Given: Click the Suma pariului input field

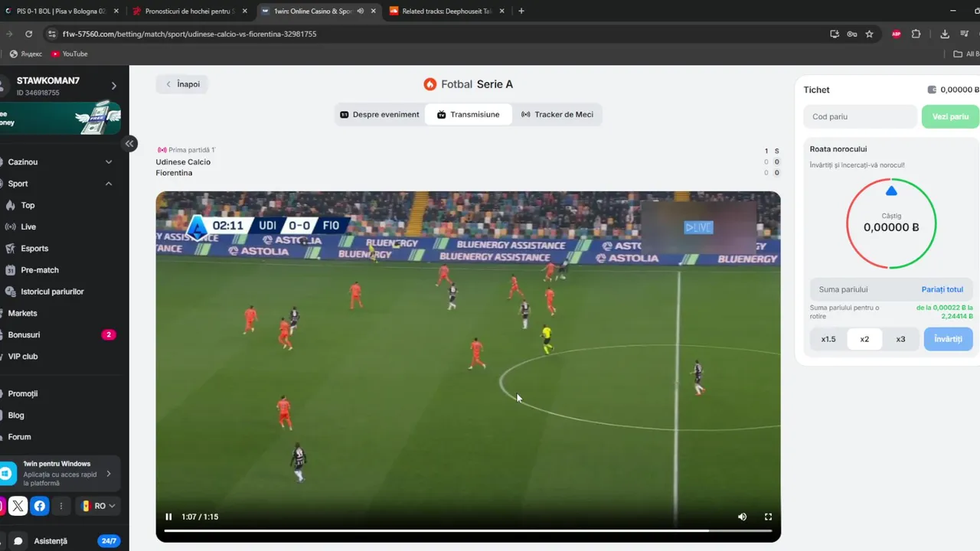Looking at the screenshot, I should [x=864, y=289].
